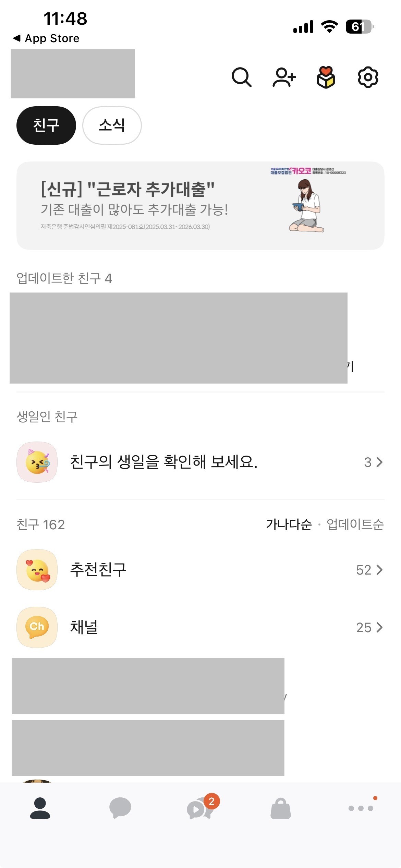Open the add friend icon

(284, 77)
